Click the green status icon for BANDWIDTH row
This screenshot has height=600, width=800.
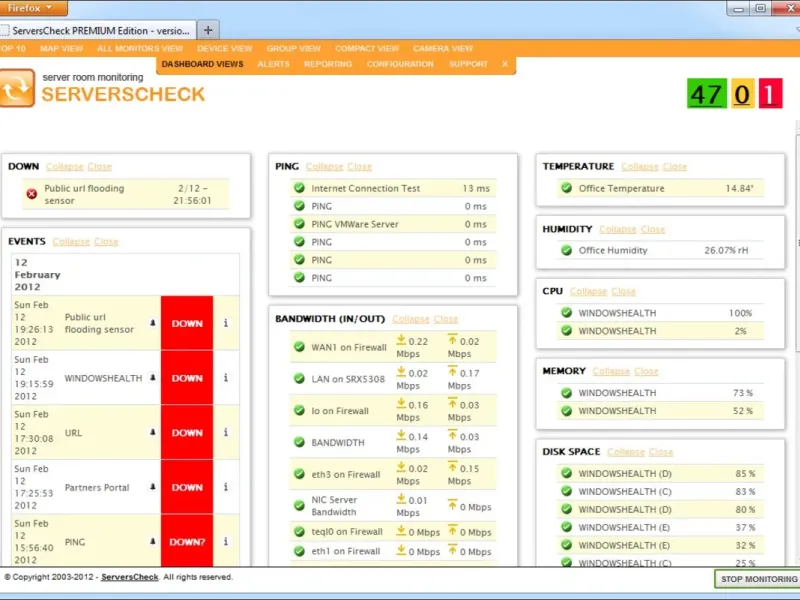[299, 442]
